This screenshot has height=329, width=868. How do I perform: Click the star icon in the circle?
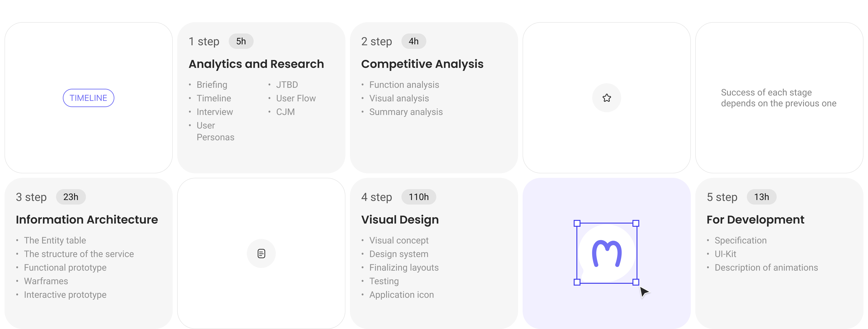pos(606,98)
